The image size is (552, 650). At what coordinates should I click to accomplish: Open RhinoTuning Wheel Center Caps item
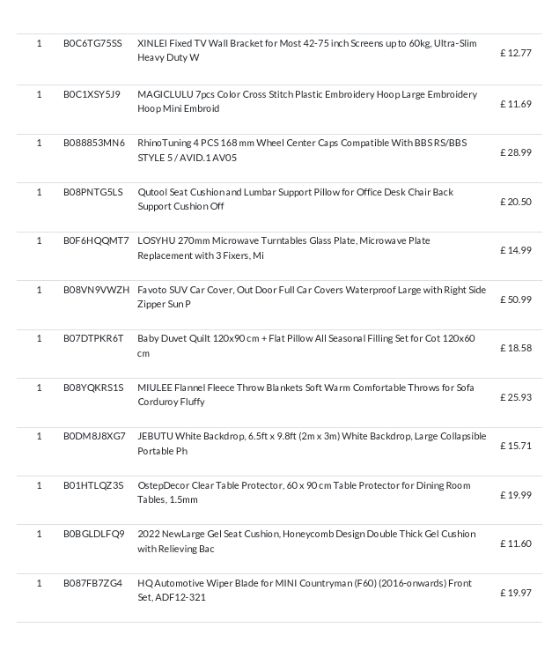pos(302,150)
